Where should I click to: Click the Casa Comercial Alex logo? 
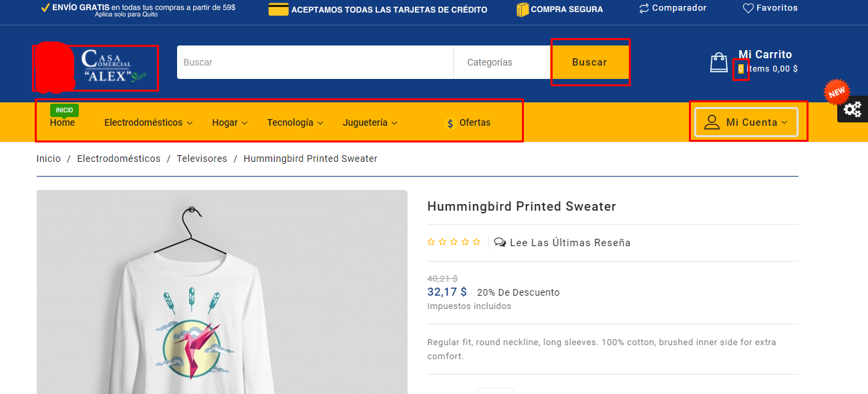(96, 68)
